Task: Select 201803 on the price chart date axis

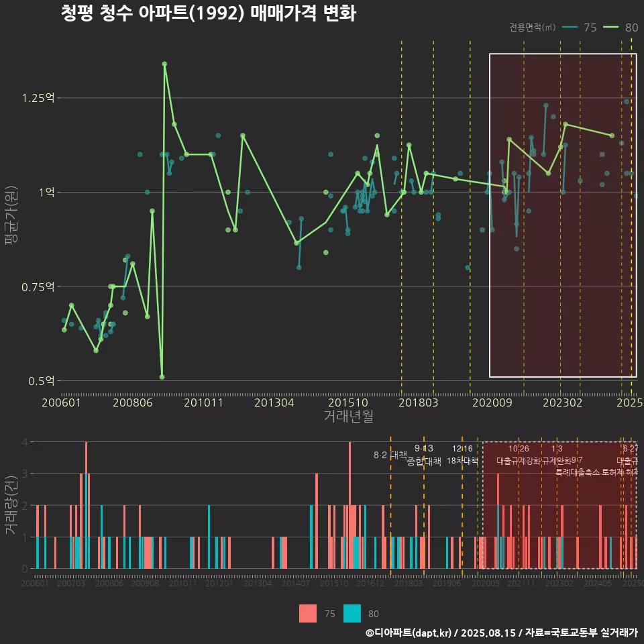Action: [x=419, y=402]
